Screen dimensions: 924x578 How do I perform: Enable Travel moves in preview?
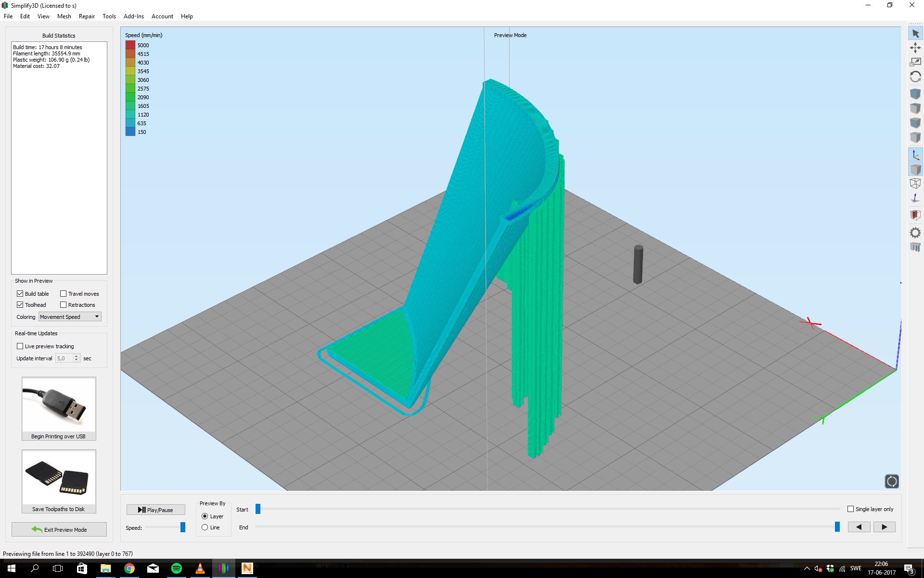click(64, 294)
